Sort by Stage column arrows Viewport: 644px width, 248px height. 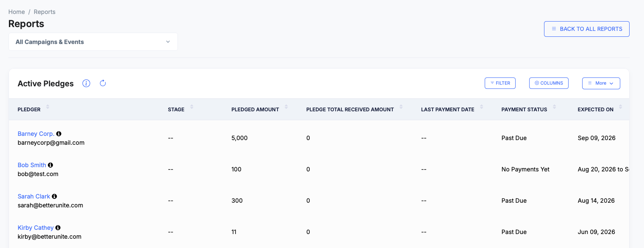(x=192, y=107)
